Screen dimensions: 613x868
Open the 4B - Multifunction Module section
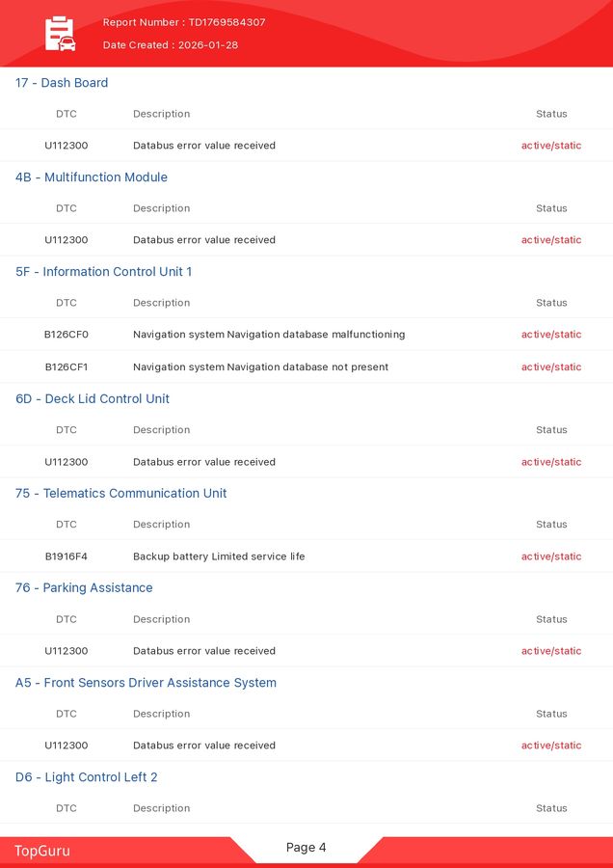92,177
